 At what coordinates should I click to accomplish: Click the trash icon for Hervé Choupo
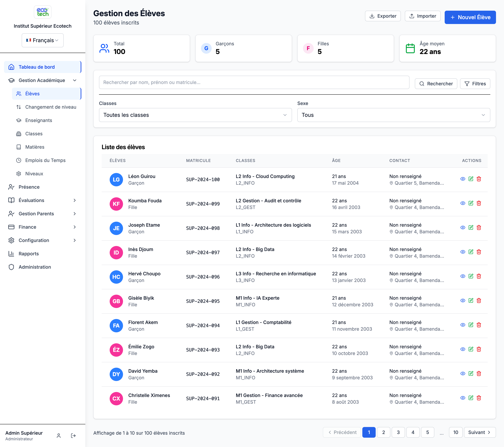pos(479,276)
